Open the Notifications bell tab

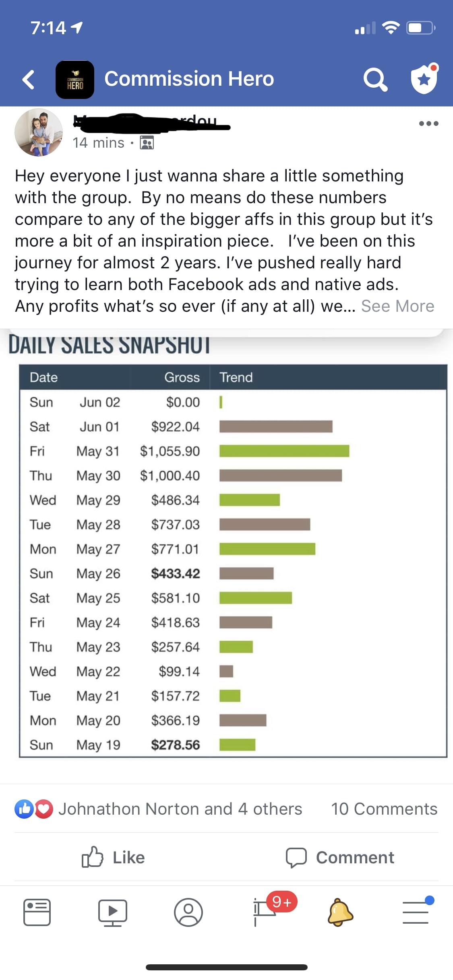coord(340,912)
